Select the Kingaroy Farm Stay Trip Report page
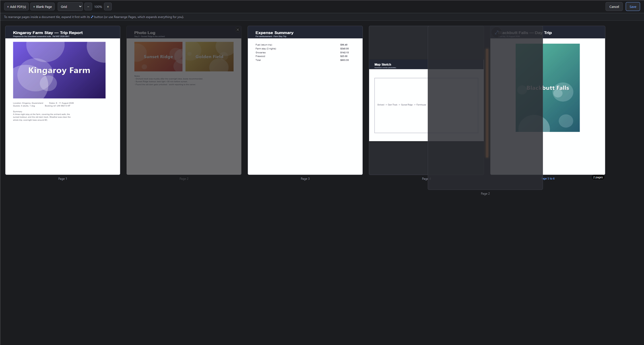The height and width of the screenshot is (345, 644). [63, 100]
